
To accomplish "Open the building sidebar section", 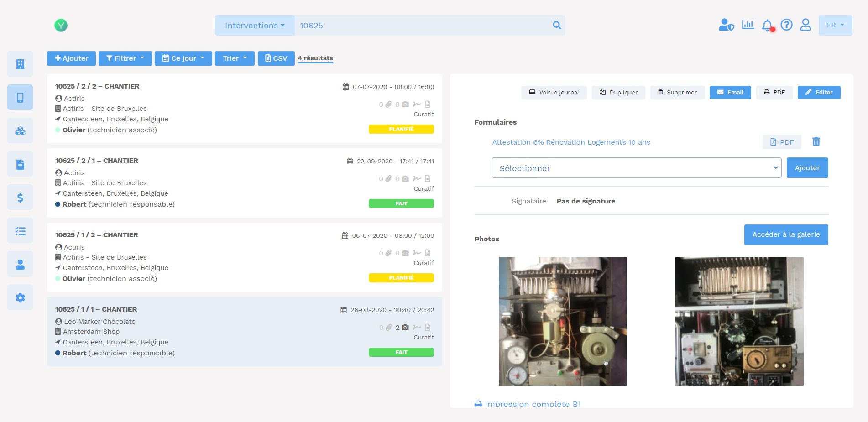I will click(20, 64).
